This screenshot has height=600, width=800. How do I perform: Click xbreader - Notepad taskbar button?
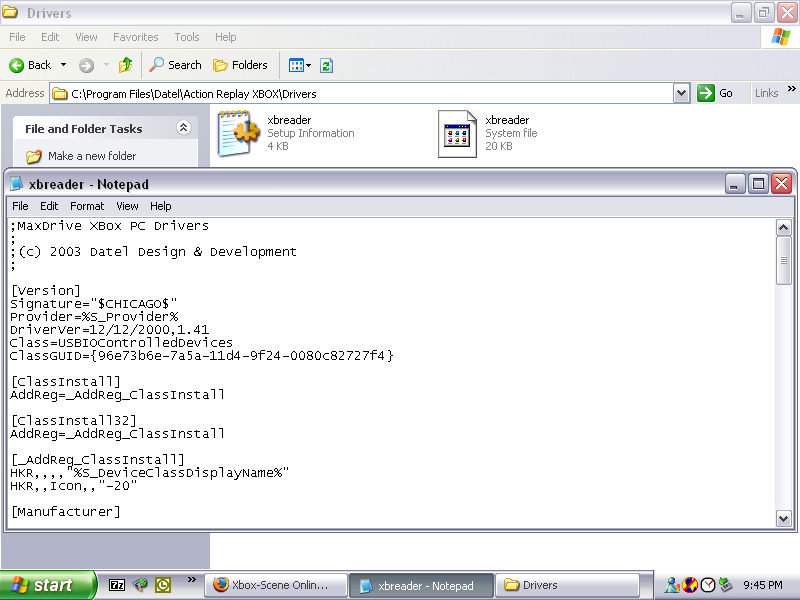pos(421,585)
